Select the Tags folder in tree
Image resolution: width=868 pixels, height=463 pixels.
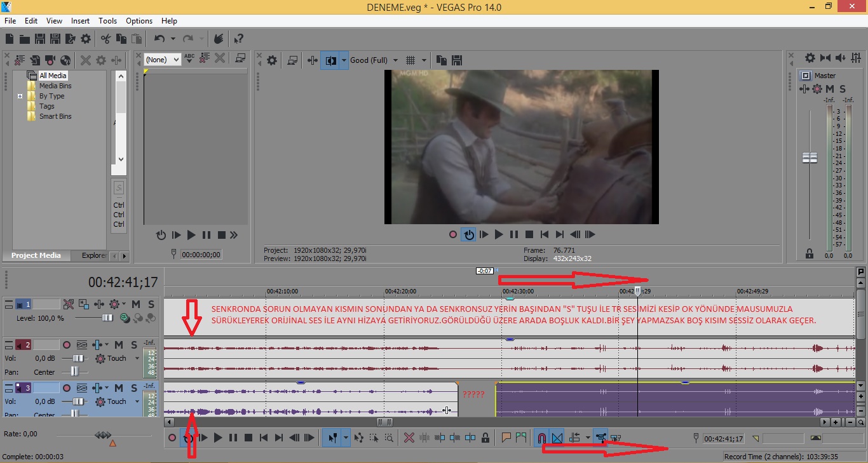[x=47, y=106]
